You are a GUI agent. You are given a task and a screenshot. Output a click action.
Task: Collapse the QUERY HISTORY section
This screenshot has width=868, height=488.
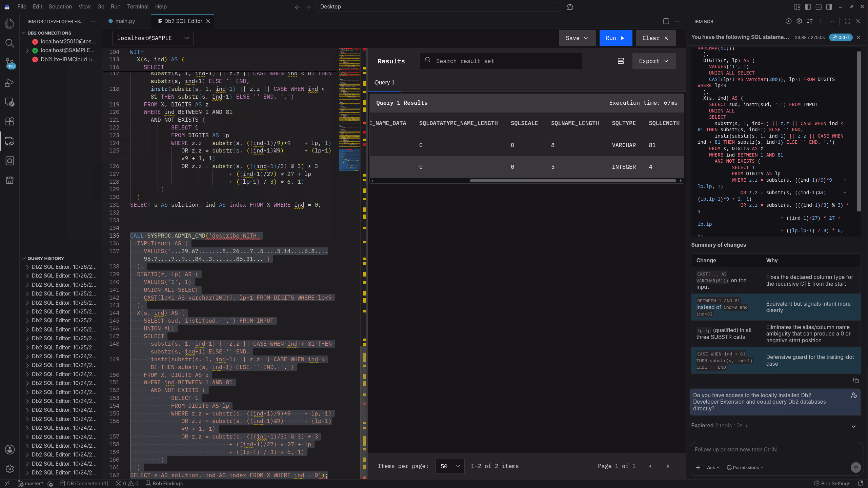tap(24, 258)
